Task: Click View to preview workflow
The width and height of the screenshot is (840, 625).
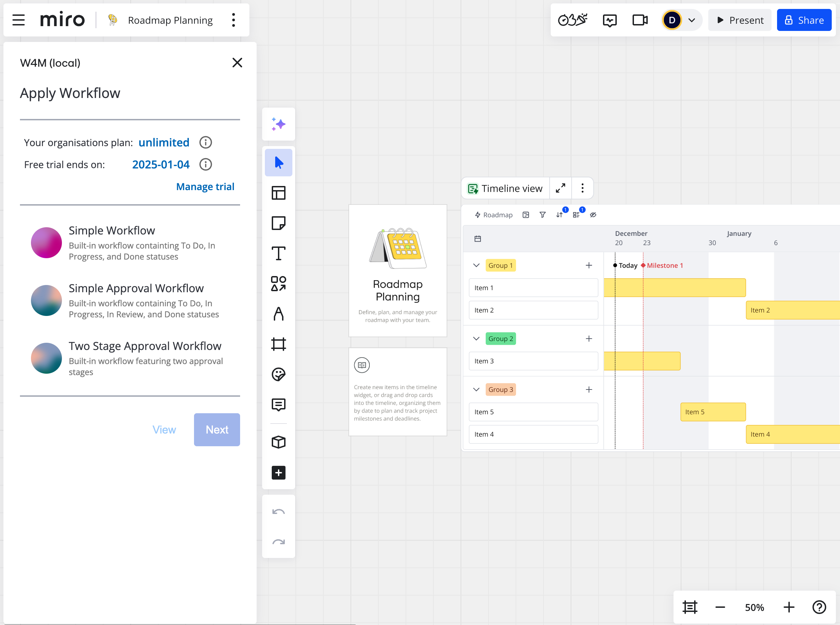Action: (x=164, y=429)
